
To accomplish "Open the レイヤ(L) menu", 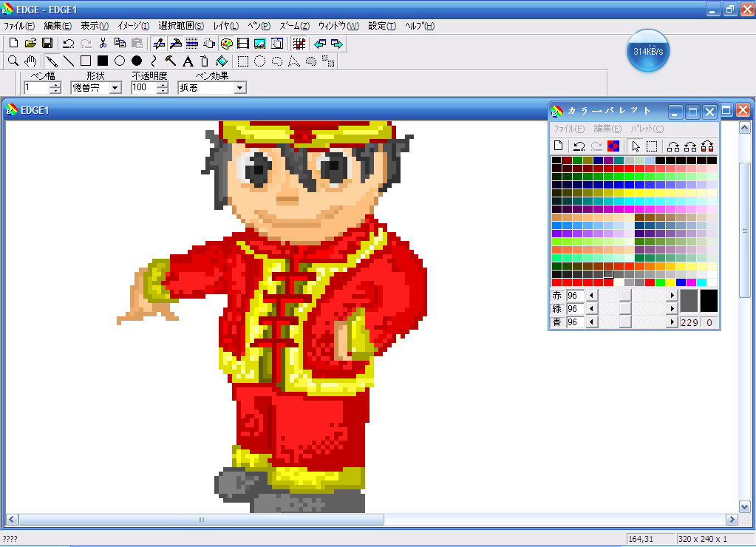I will tap(226, 26).
